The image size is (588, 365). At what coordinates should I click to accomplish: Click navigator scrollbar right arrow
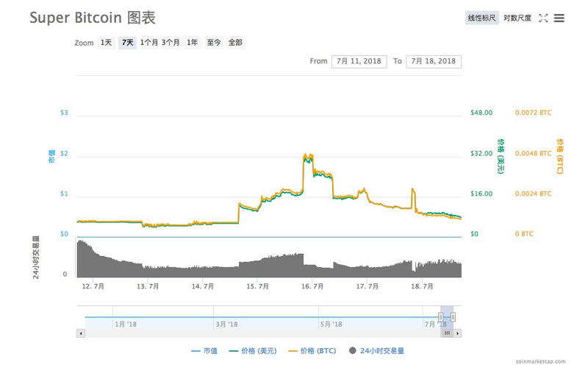[x=457, y=333]
